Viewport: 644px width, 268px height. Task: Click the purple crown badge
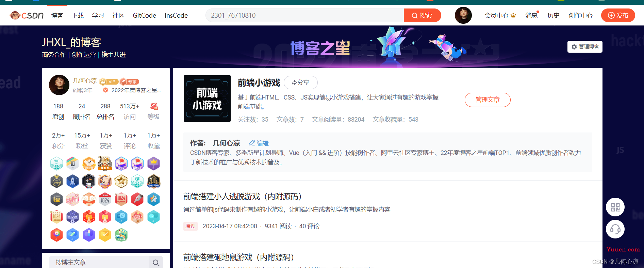pyautogui.click(x=153, y=163)
